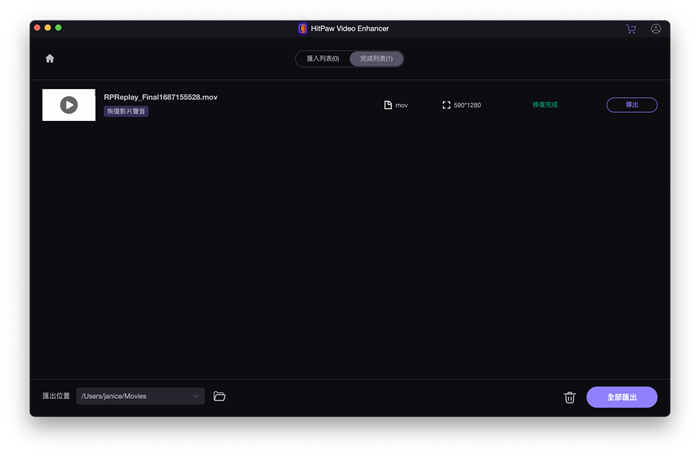
Task: Play the RPReplay video thumbnail preview
Action: point(69,105)
